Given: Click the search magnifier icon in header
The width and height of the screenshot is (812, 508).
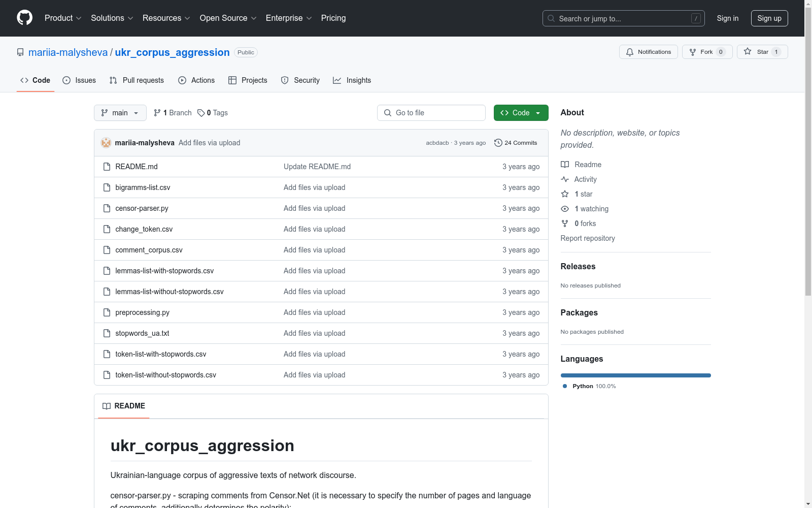Looking at the screenshot, I should [551, 18].
